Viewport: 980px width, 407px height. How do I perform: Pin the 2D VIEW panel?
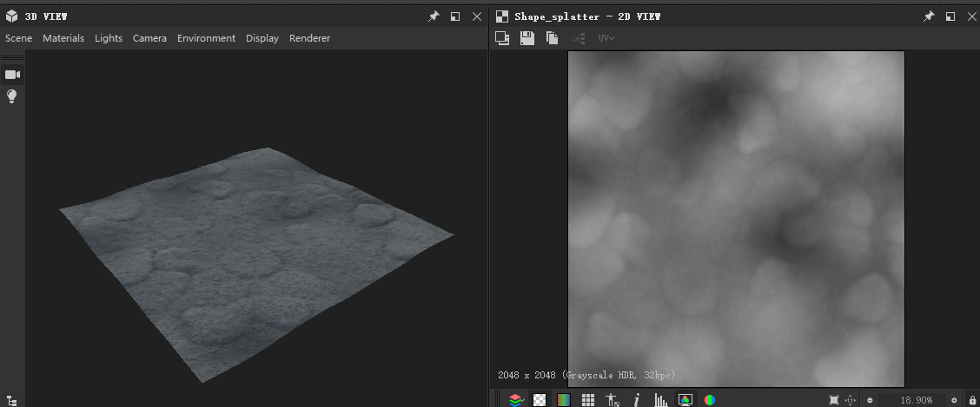point(929,16)
